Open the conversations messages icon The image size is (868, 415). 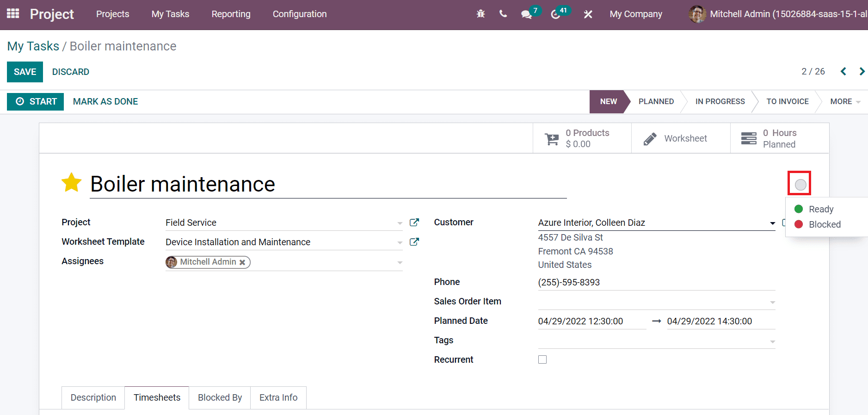click(x=526, y=14)
